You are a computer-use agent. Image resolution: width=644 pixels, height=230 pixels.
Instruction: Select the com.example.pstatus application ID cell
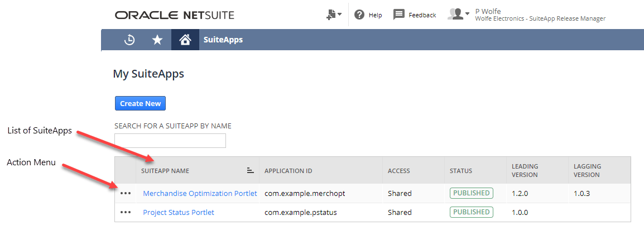[x=301, y=212]
